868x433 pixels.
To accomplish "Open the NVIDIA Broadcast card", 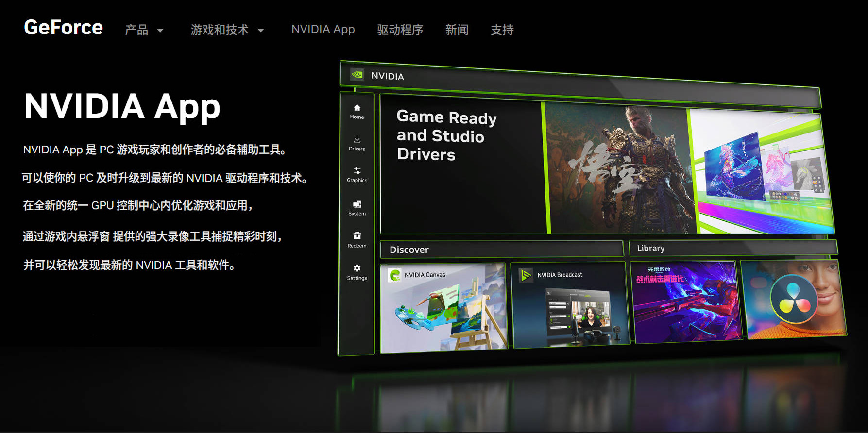I will coord(570,305).
